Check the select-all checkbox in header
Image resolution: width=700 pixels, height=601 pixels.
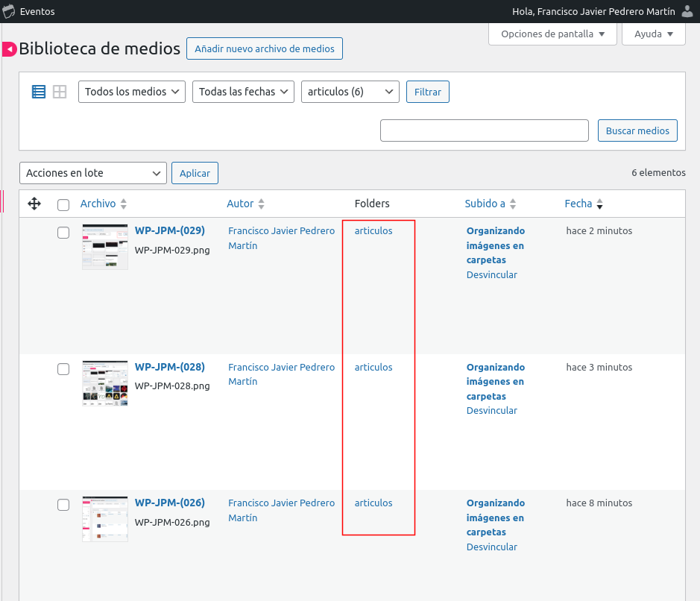click(63, 205)
